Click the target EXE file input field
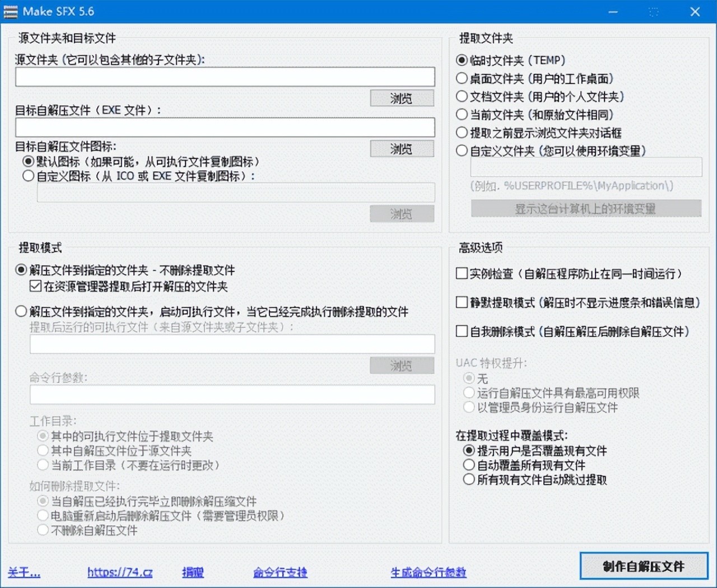Viewport: 717px width, 588px height. point(225,128)
